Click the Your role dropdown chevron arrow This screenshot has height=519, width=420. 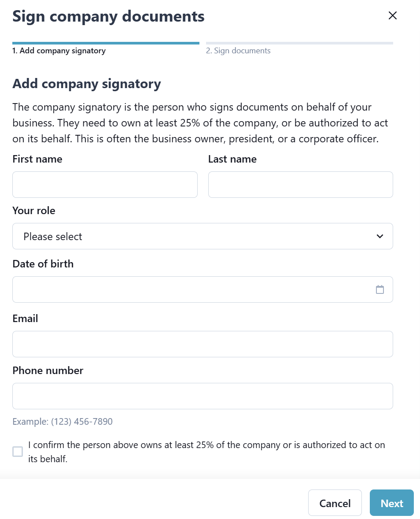coord(380,236)
